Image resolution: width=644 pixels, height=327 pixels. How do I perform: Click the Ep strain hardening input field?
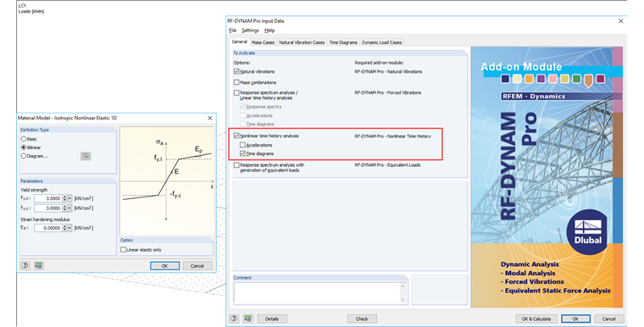pos(48,228)
